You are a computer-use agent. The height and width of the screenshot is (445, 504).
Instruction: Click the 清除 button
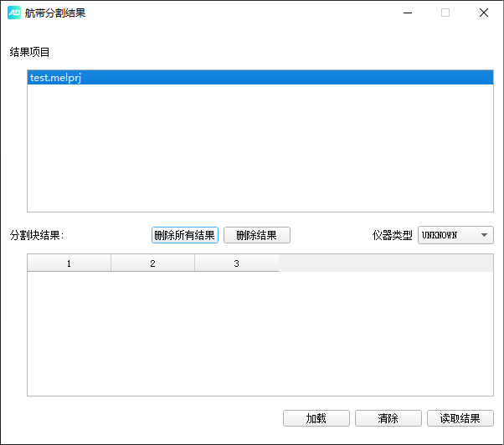pyautogui.click(x=388, y=418)
